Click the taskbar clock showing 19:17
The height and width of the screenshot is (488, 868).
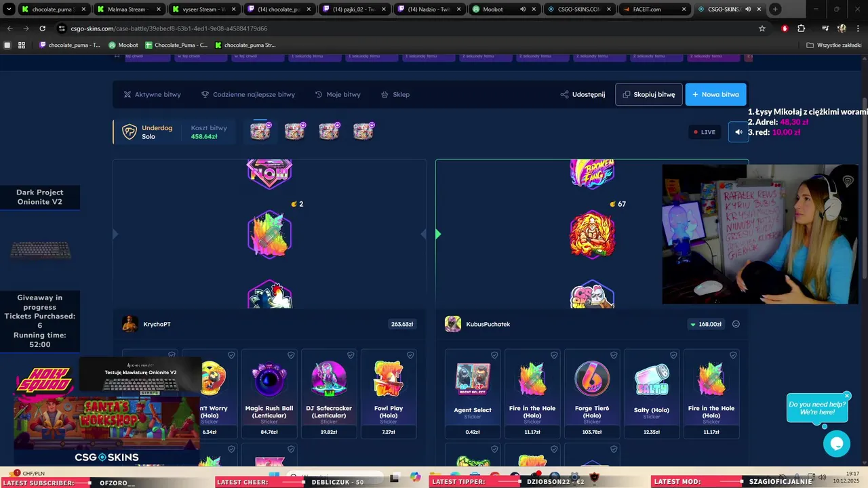point(852,474)
